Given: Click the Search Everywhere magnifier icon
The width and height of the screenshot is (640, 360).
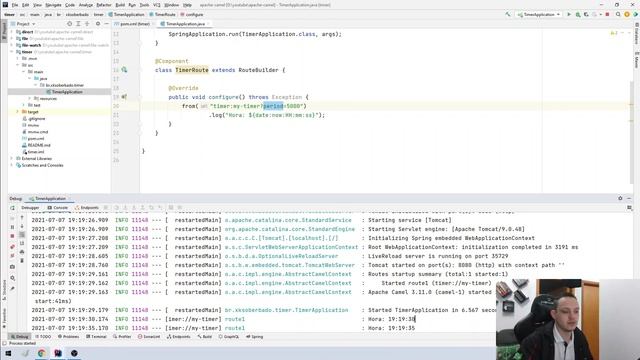Looking at the screenshot, I should point(618,14).
